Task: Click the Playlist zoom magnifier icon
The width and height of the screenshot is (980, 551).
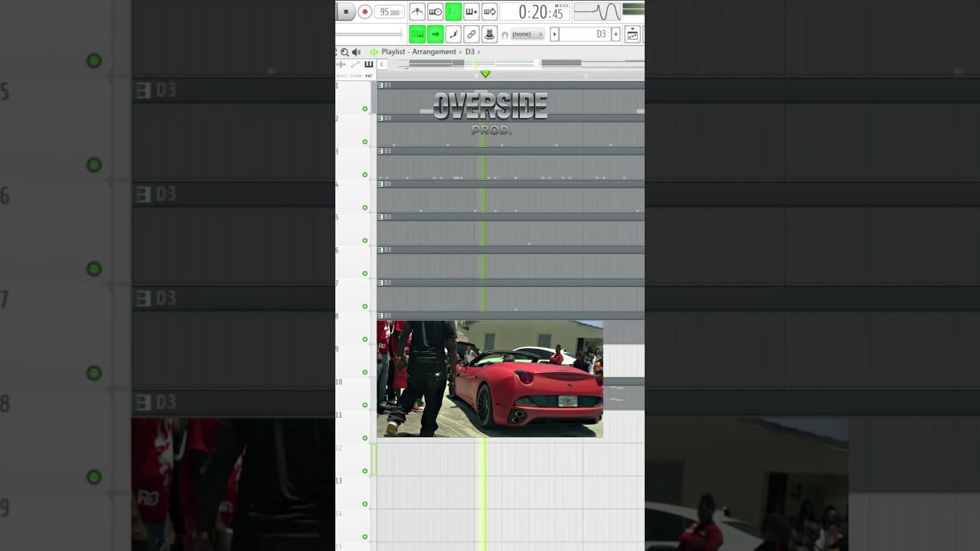Action: 345,52
